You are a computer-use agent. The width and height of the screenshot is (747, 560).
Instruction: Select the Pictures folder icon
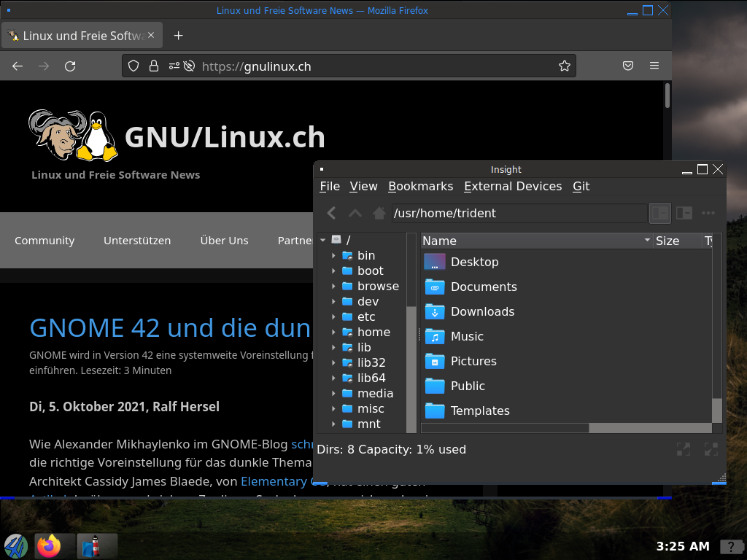(435, 361)
